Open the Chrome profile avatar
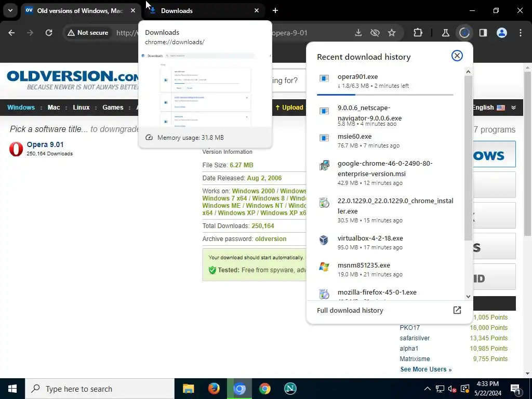Viewport: 532px width, 399px height. click(x=502, y=33)
